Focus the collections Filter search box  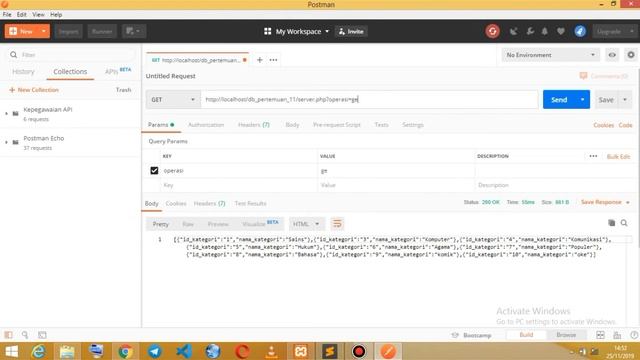click(71, 55)
